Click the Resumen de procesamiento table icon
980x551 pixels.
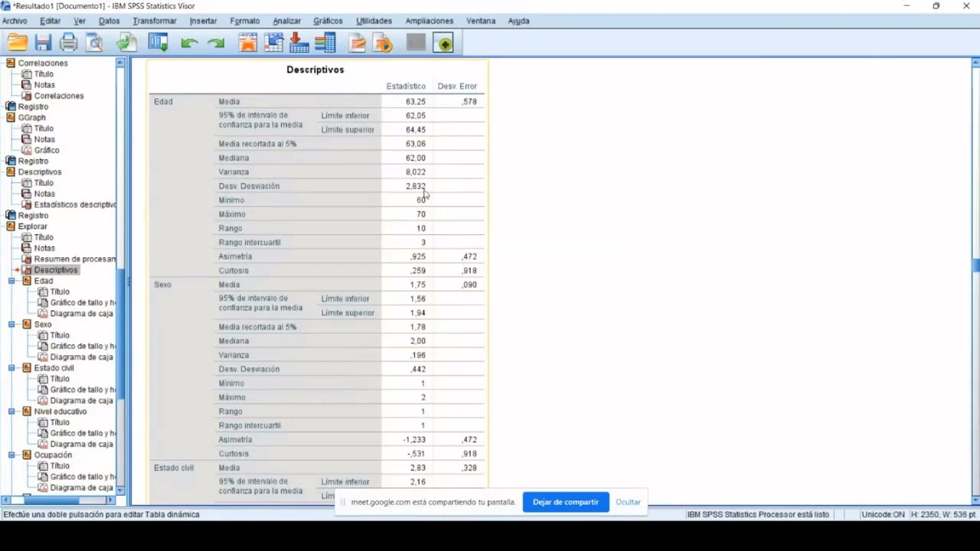(27, 259)
